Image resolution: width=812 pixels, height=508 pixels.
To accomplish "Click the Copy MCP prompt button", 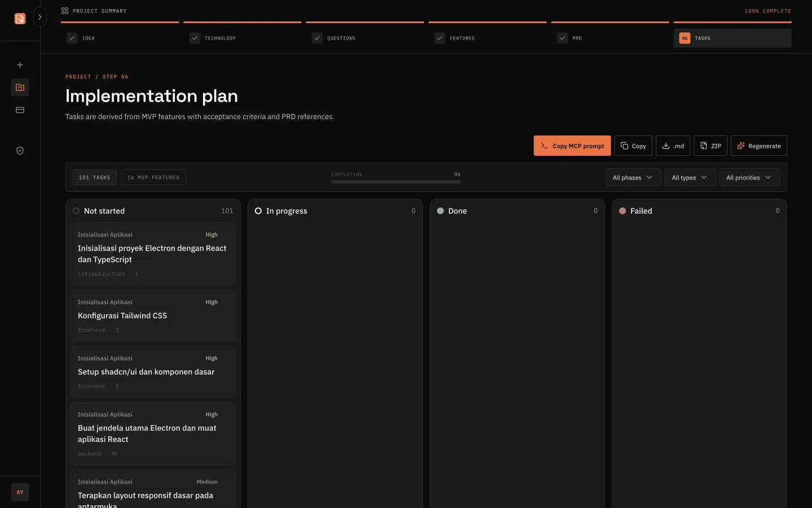I will coord(572,146).
